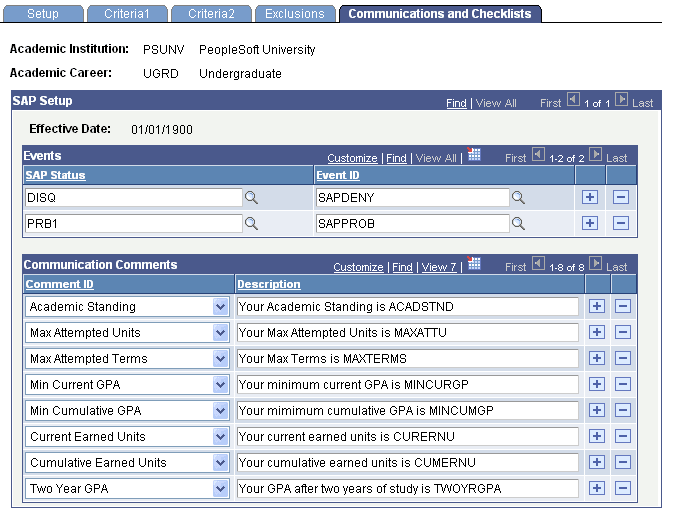Image resolution: width=673 pixels, height=515 pixels.
Task: Delete the Two Year GPA comment row
Action: click(x=623, y=488)
